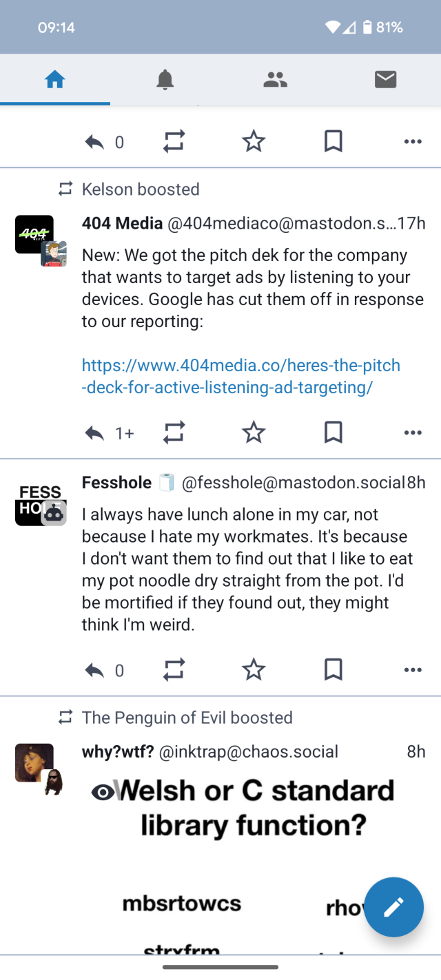The width and height of the screenshot is (441, 980).
Task: Open more options on 404 Media post
Action: 412,432
